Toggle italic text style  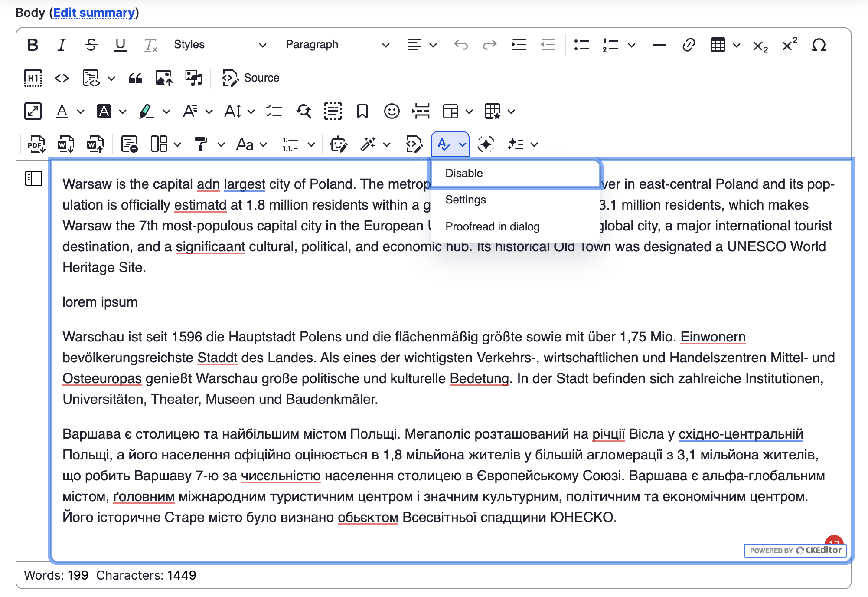(x=62, y=45)
